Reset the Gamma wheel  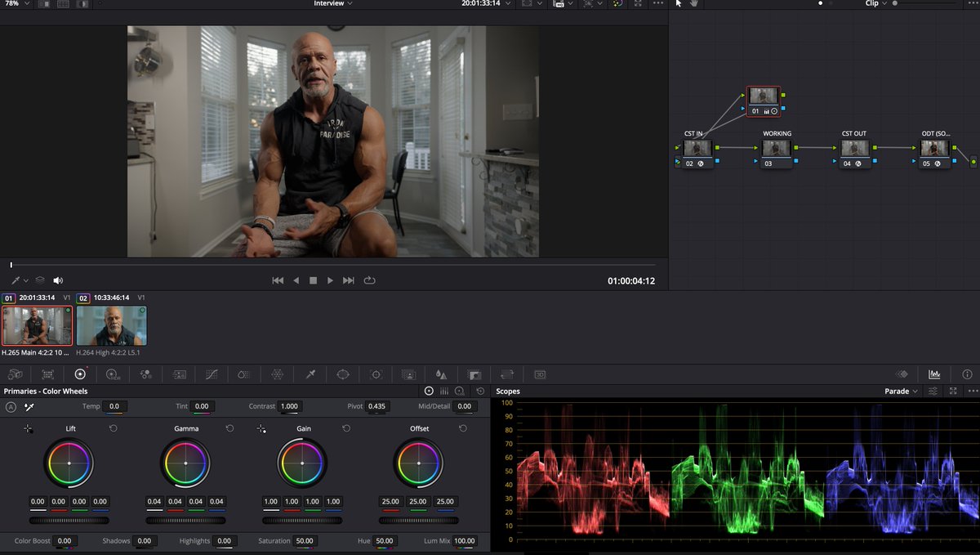tap(229, 428)
